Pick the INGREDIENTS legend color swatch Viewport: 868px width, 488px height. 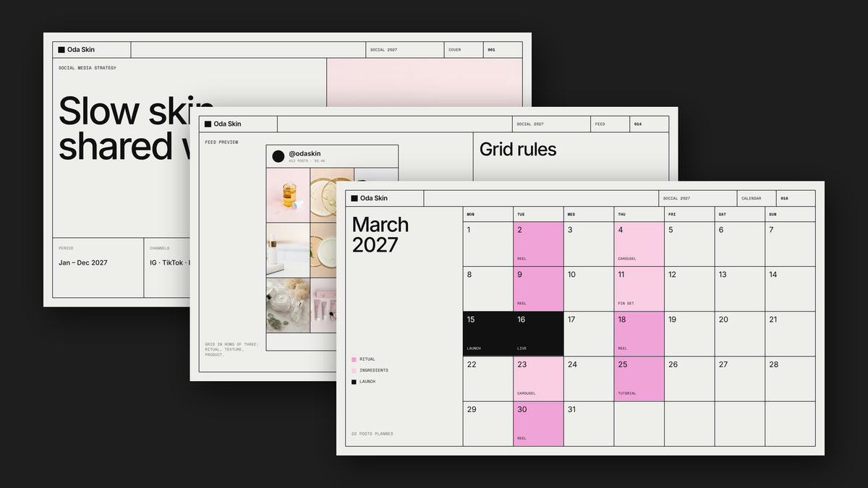354,370
